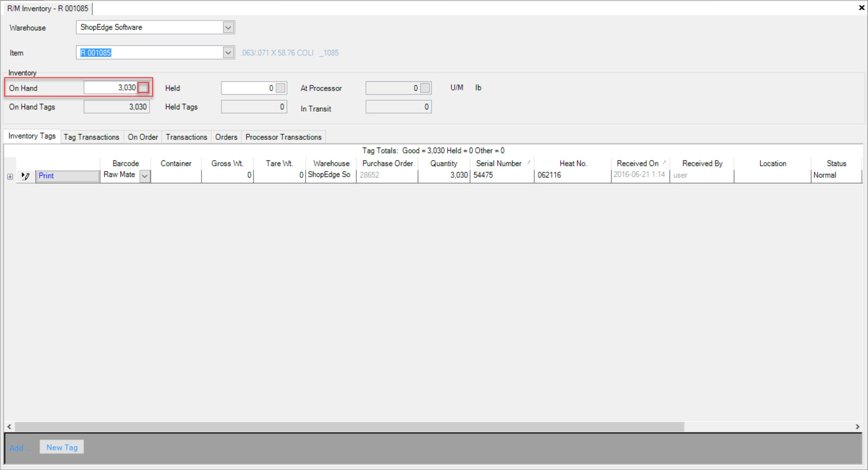The height and width of the screenshot is (470, 868).
Task: Sort by Tare Wt. column header
Action: pyautogui.click(x=280, y=163)
